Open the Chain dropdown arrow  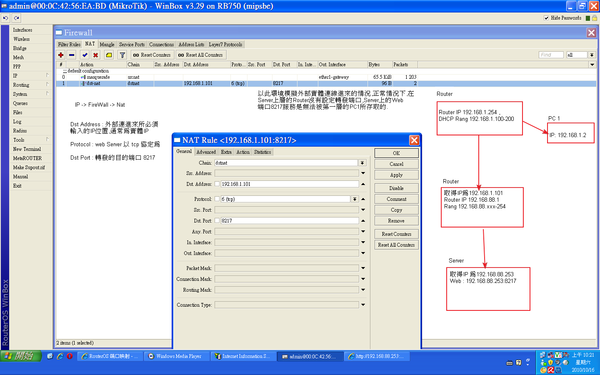[x=362, y=163]
